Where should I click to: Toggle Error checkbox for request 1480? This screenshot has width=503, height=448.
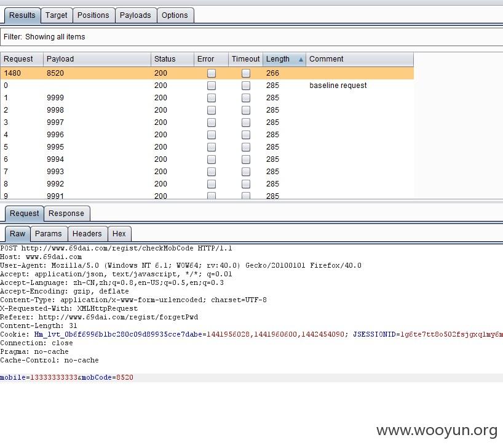(212, 73)
